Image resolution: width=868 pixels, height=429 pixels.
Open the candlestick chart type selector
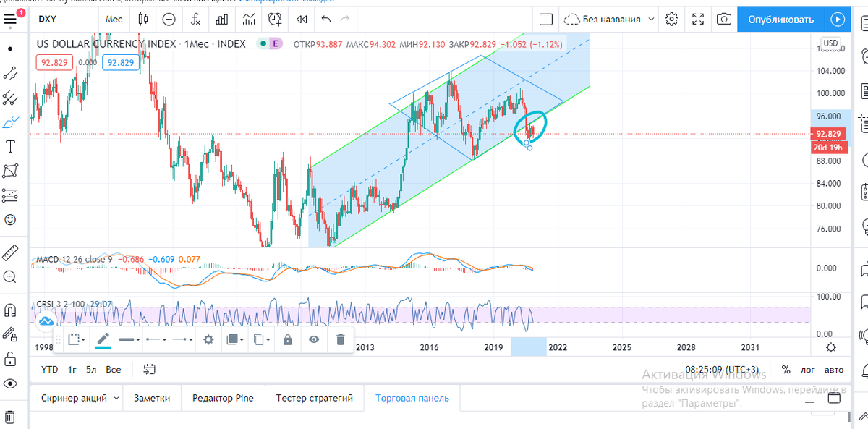coord(143,19)
